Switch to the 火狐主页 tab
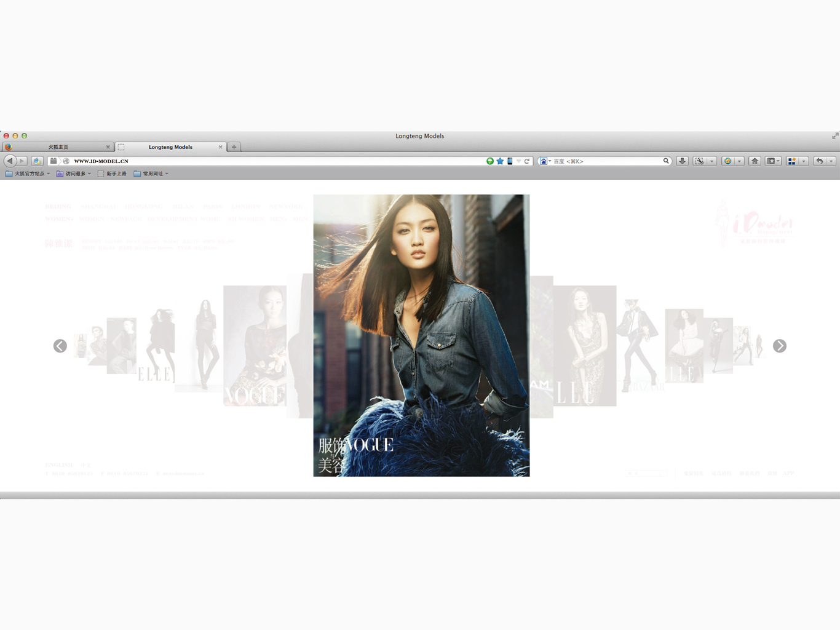Image resolution: width=840 pixels, height=630 pixels. (58, 147)
